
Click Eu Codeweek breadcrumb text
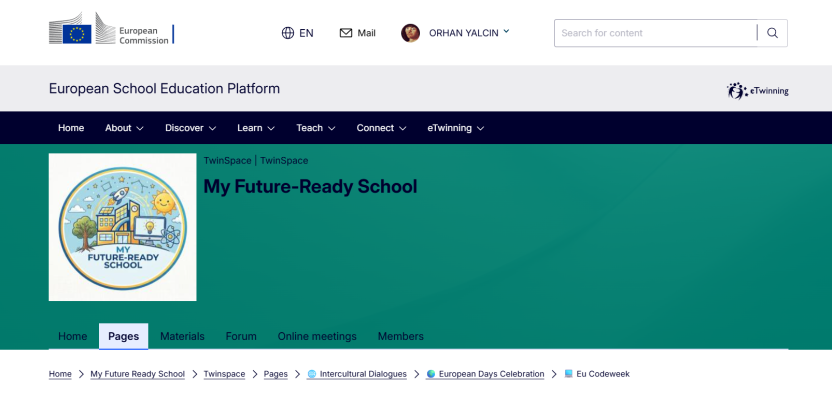coord(603,374)
